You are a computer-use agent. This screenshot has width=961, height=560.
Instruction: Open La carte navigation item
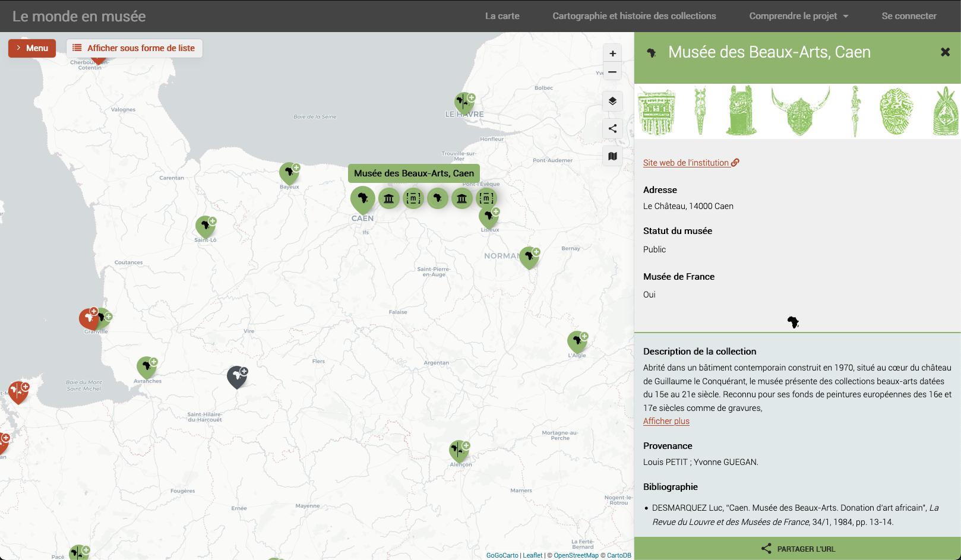502,16
